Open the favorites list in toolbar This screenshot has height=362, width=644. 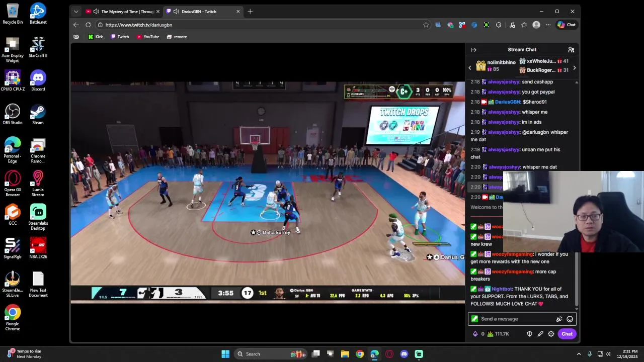(x=524, y=25)
